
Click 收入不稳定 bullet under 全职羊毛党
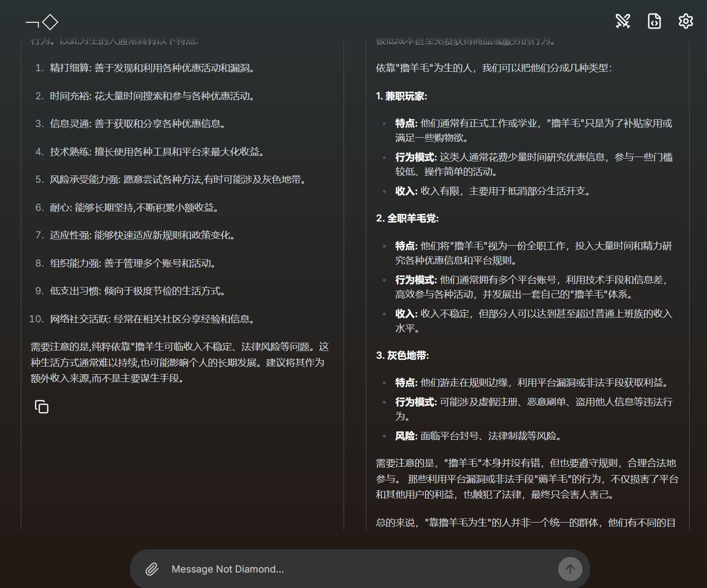[x=534, y=321]
